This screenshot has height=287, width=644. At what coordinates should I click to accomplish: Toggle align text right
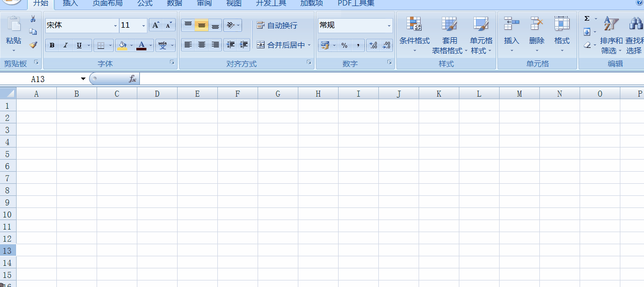point(215,45)
